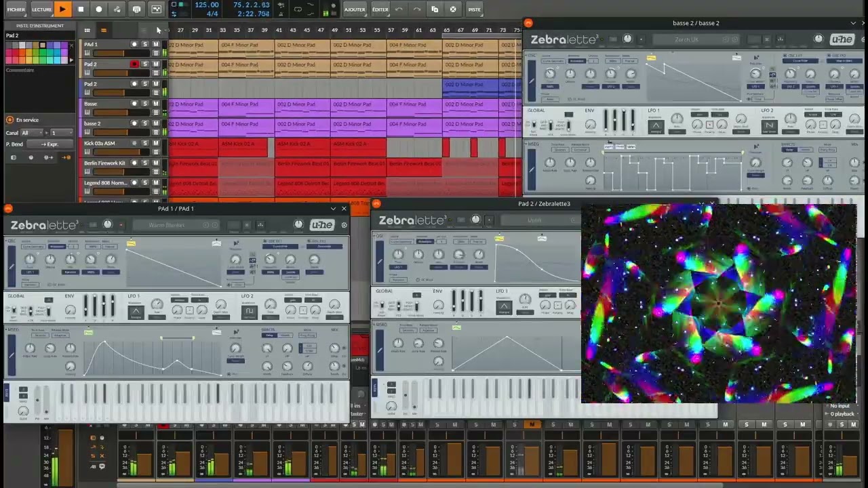Open the Zorch UK preset selector in basse 2
The width and height of the screenshot is (868, 488).
point(686,39)
